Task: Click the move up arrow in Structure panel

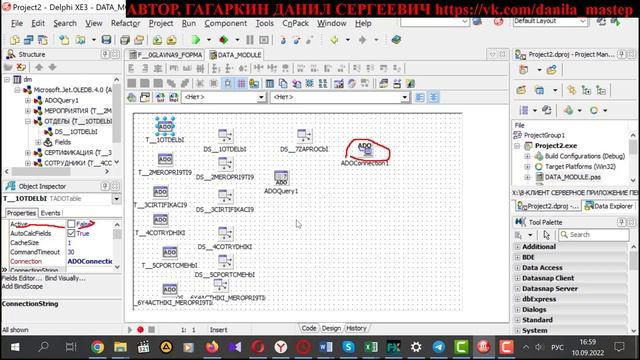Action: 39,67
